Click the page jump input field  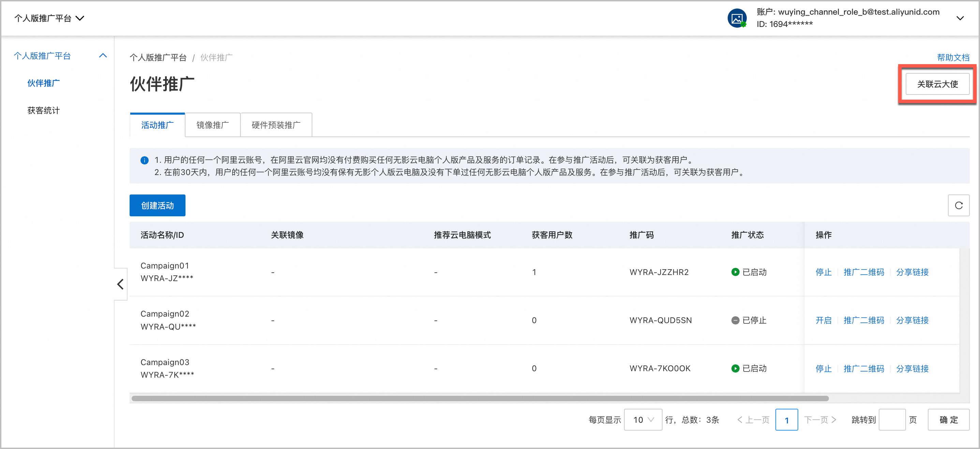pyautogui.click(x=892, y=420)
